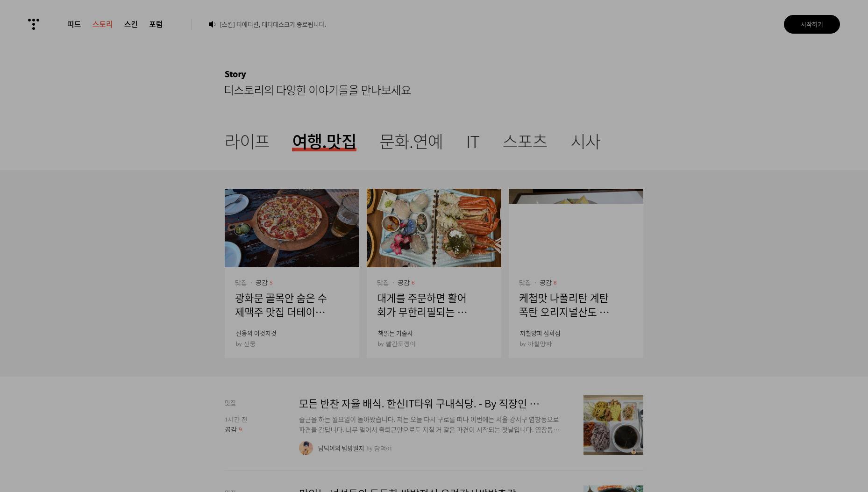Select the 라이프 category tab
Image resolution: width=868 pixels, height=492 pixels.
(247, 141)
